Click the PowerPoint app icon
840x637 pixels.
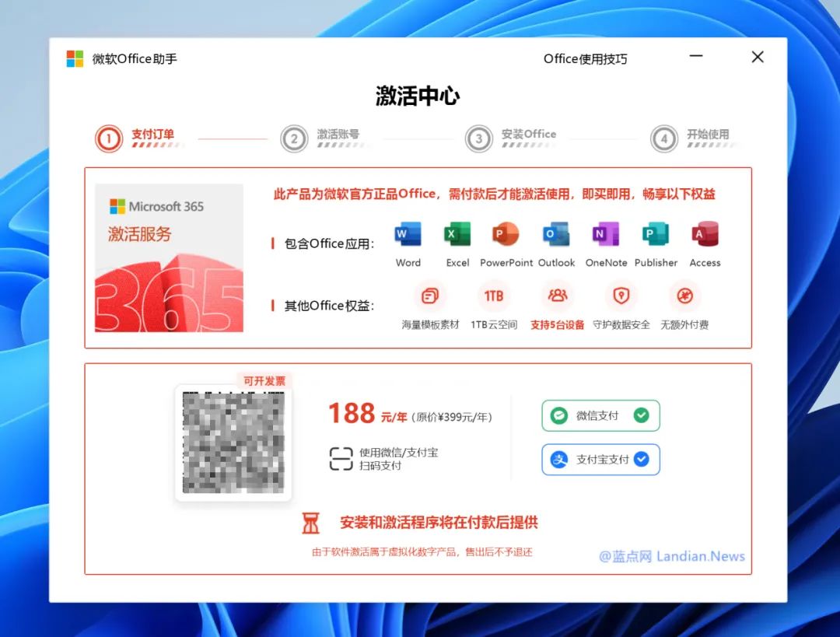[506, 234]
